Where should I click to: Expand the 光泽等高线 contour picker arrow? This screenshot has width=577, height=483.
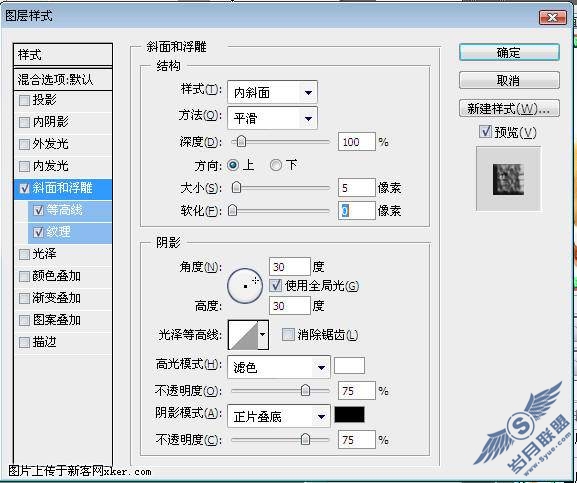tap(263, 334)
